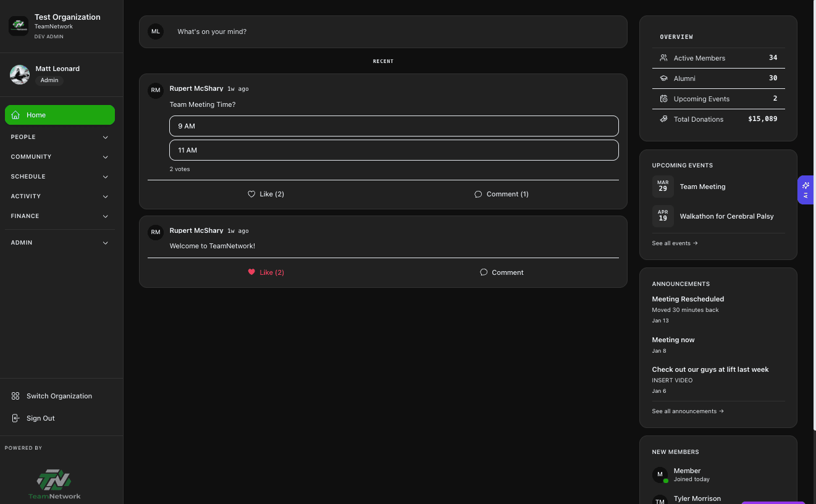This screenshot has width=816, height=504.
Task: Vote for the 11 AM poll option
Action: pyautogui.click(x=393, y=150)
